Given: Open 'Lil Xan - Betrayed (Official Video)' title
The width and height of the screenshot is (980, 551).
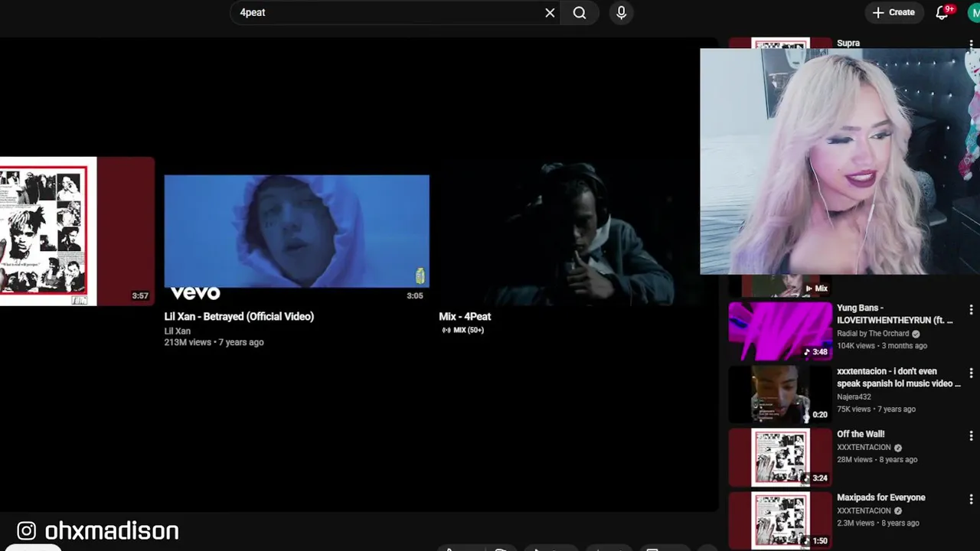Looking at the screenshot, I should (x=239, y=316).
